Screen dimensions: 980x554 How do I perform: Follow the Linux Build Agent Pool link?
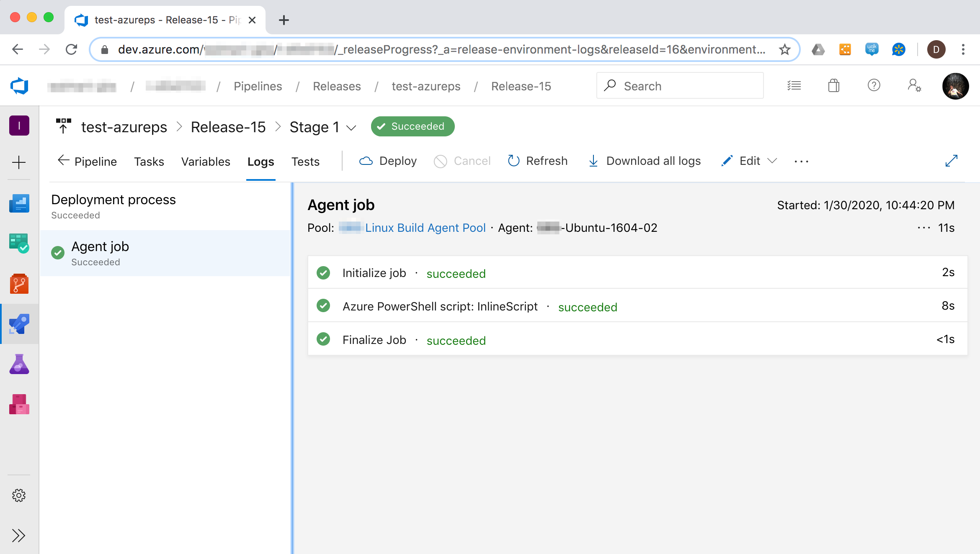point(425,228)
